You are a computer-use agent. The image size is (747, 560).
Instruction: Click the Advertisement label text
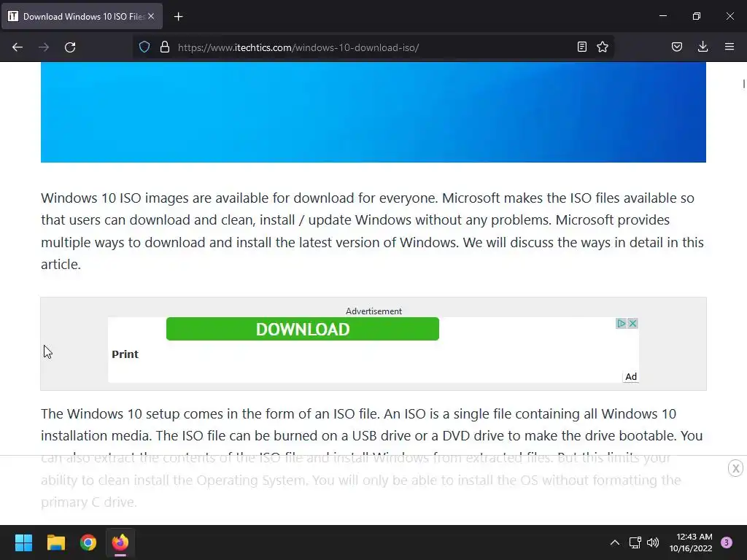(x=373, y=311)
